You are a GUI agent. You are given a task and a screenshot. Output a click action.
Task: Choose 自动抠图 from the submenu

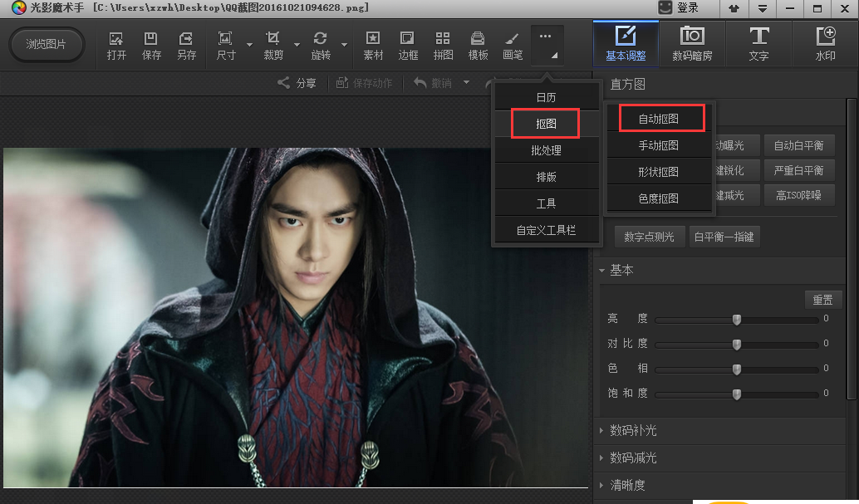(x=660, y=118)
